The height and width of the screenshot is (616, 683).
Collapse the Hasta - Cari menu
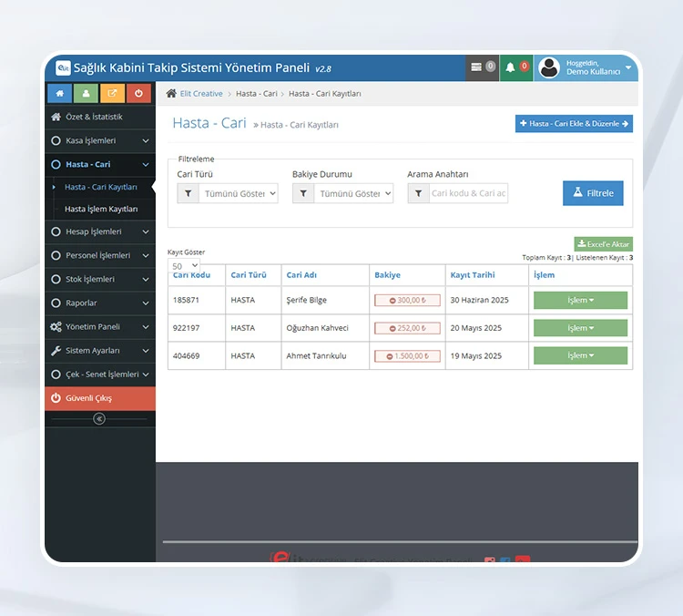tap(100, 164)
